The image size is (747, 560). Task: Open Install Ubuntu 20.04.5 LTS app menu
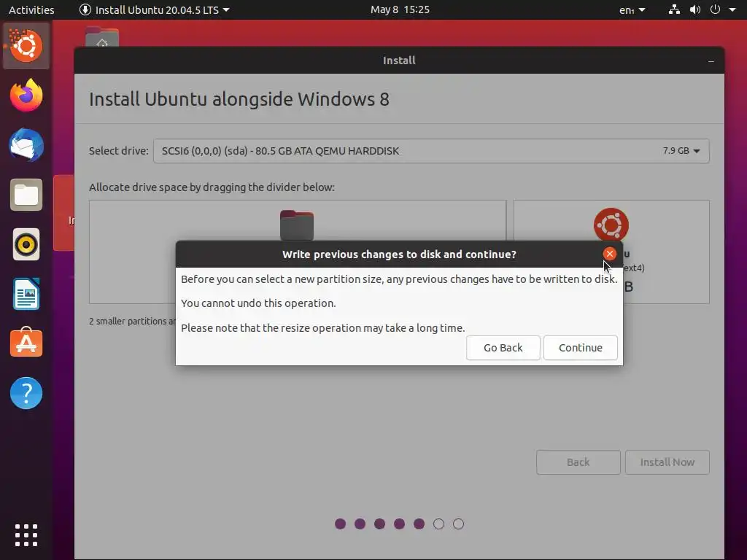click(155, 10)
